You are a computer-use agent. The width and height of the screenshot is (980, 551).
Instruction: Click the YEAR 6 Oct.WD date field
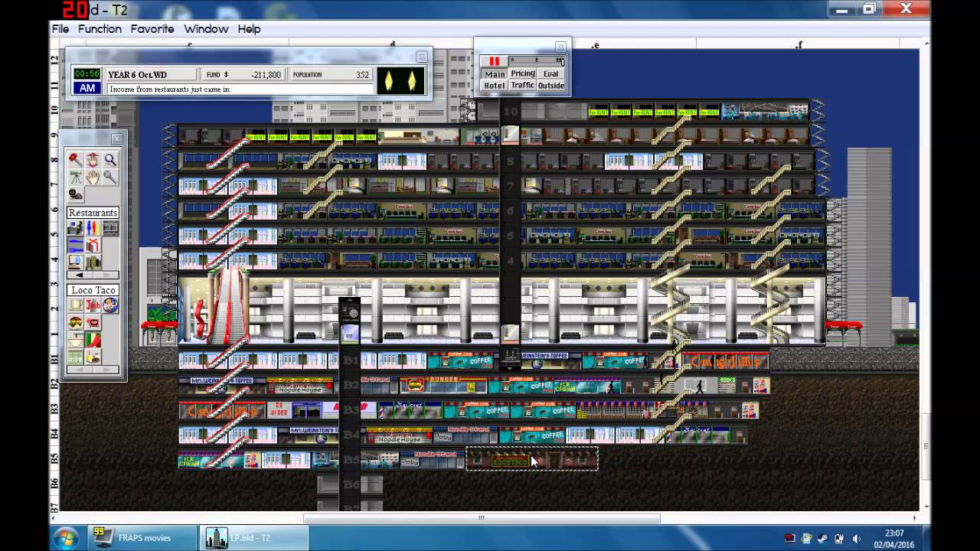[x=152, y=75]
